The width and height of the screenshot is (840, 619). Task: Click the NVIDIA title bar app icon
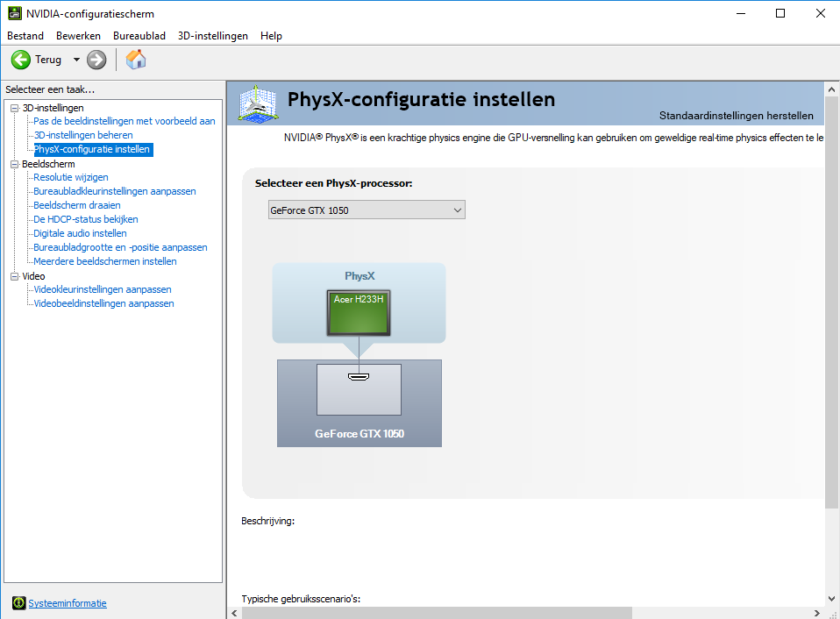14,13
